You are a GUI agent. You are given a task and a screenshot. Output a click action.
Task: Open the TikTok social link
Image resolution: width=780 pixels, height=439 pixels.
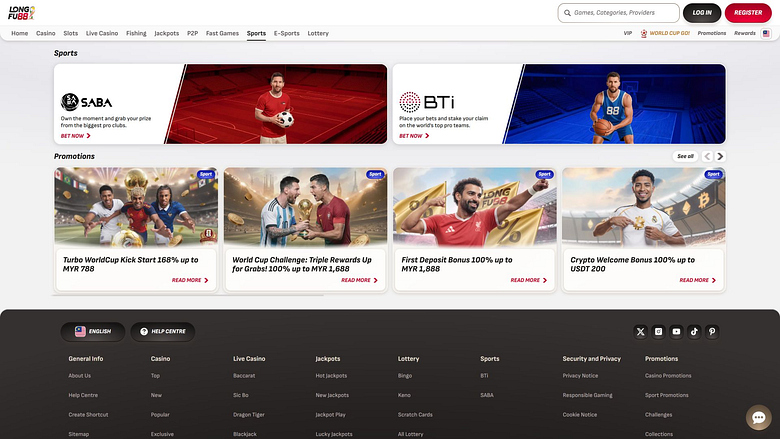click(x=694, y=332)
